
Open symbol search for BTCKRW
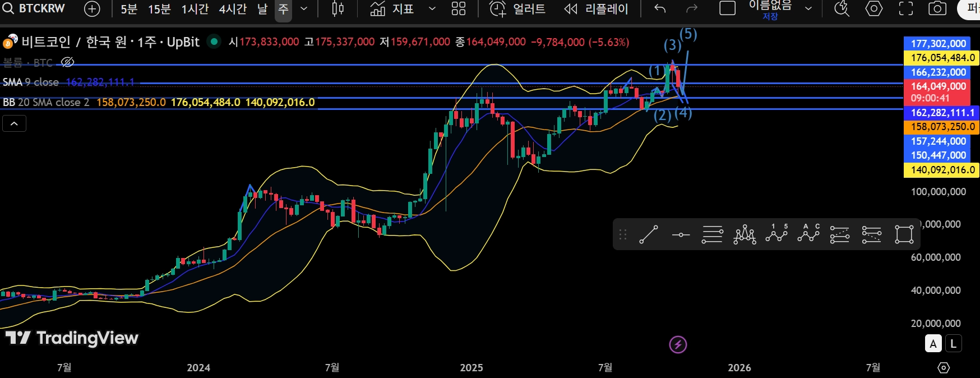[34, 8]
